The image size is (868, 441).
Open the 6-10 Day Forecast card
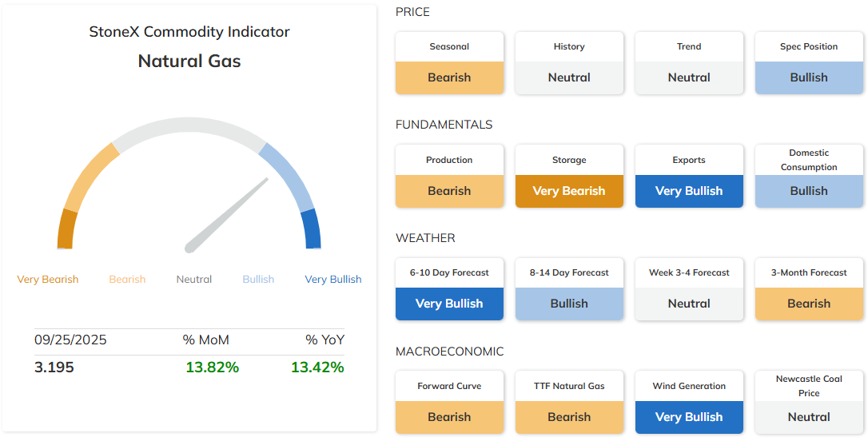click(449, 289)
